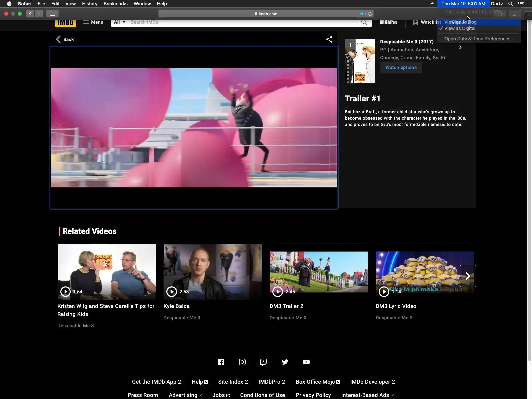Select View as Digital clock option
This screenshot has height=399, width=532.
coord(479,28)
